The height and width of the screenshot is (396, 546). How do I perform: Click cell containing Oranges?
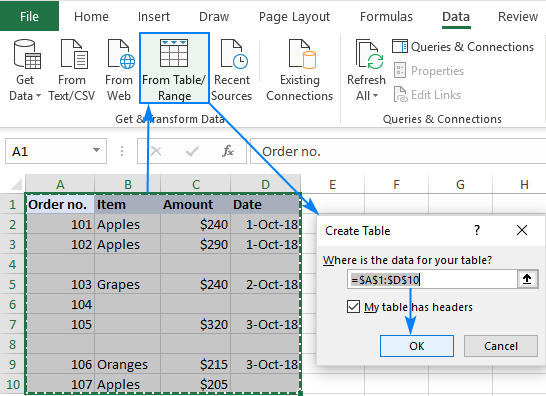pyautogui.click(x=128, y=364)
